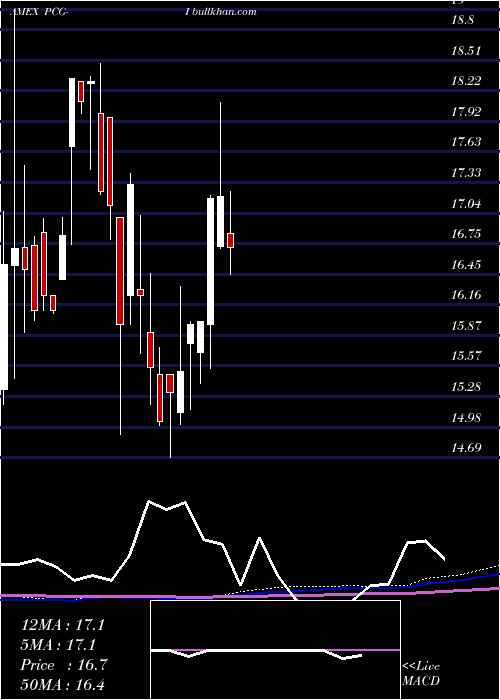Image resolution: width=500 pixels, height=700 pixels.
Task: Click the 17.63 price axis label
Action: 466,142
